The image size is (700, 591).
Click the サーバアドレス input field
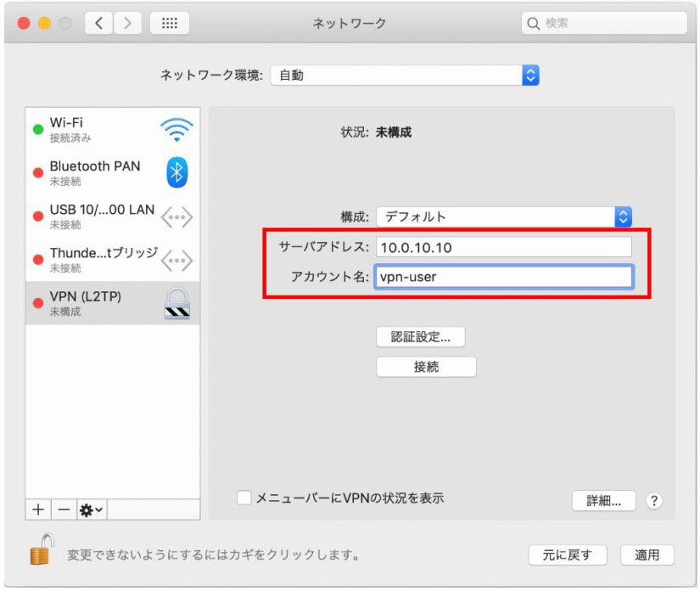(x=504, y=246)
